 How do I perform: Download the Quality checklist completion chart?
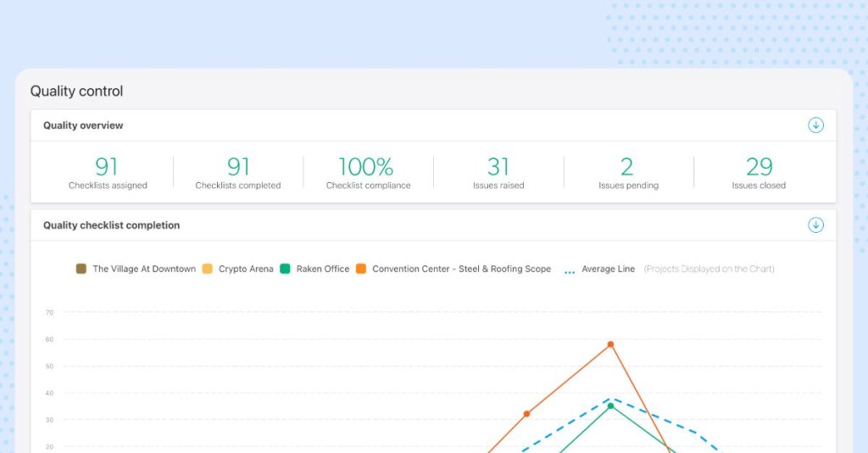tap(815, 225)
